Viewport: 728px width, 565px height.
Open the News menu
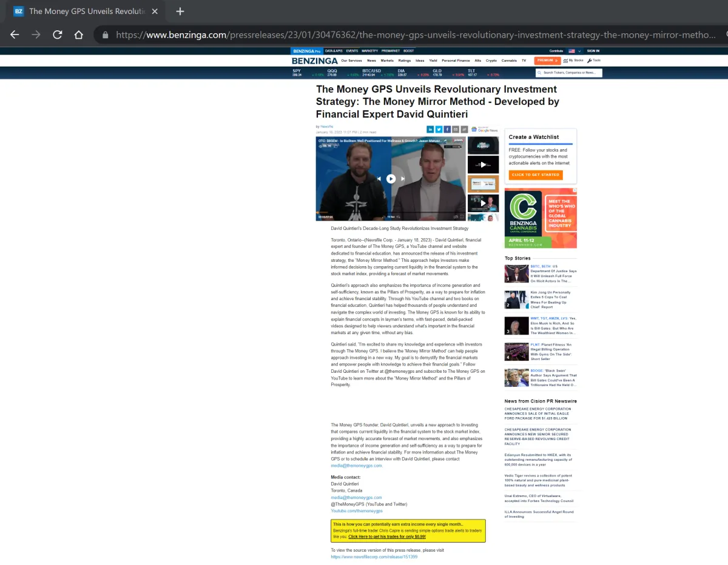click(371, 61)
